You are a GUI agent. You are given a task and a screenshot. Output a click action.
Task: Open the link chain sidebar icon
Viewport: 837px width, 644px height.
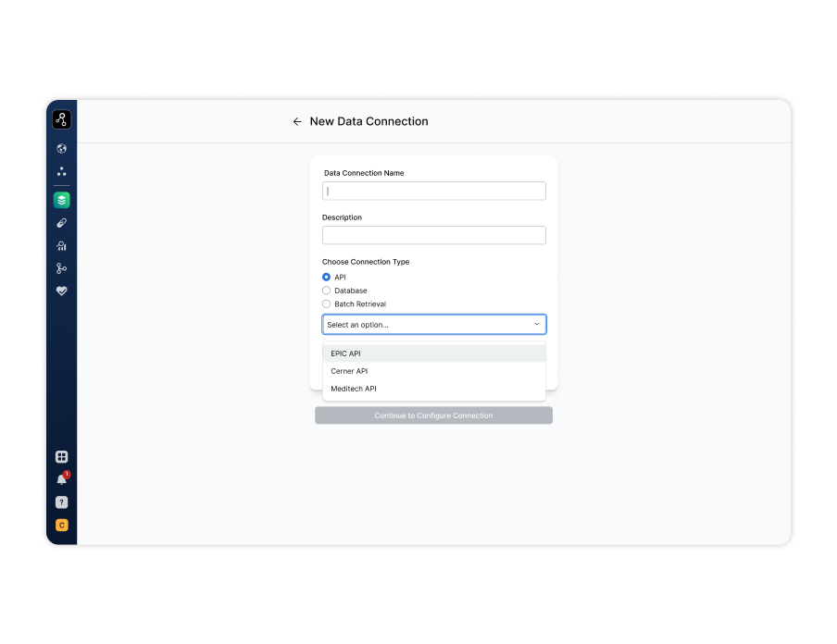[x=61, y=223]
